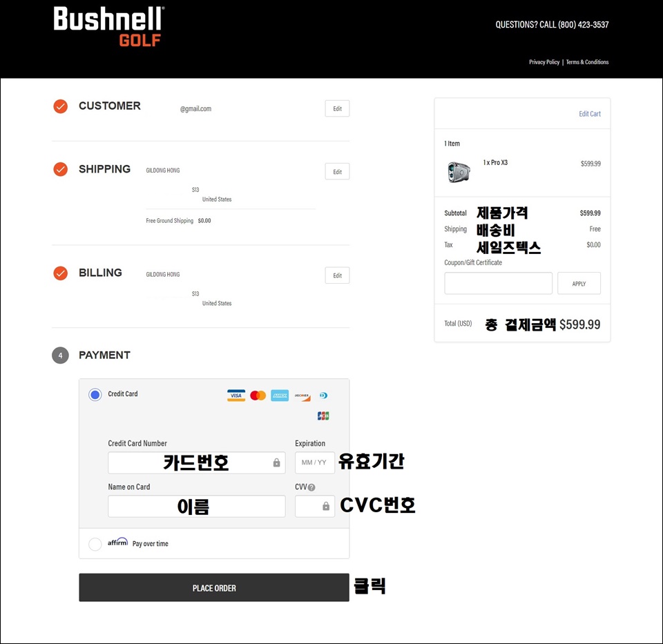Click the Shipping step checkmark icon
This screenshot has width=663, height=644.
(x=61, y=169)
